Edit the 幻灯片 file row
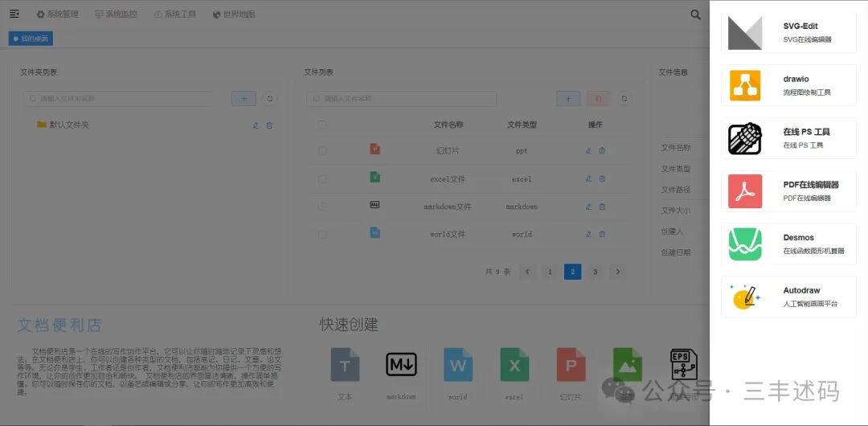This screenshot has height=426, width=868. tap(588, 150)
